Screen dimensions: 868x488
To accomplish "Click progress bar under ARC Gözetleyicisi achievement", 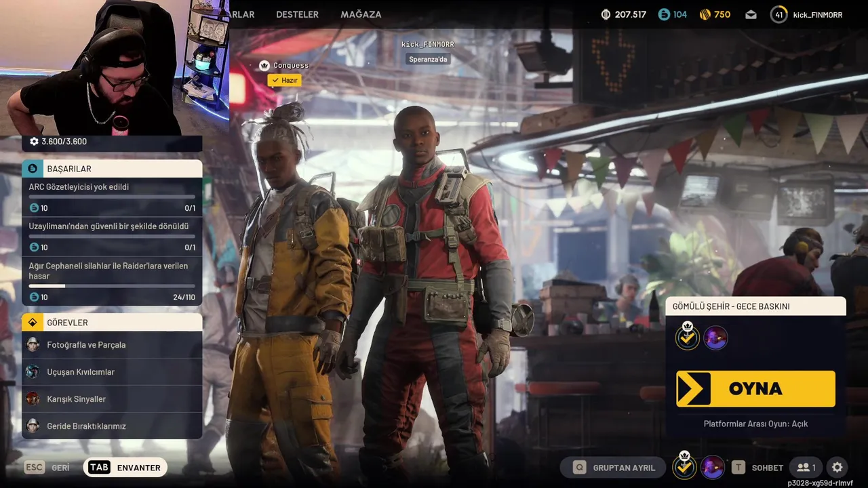I will [112, 197].
